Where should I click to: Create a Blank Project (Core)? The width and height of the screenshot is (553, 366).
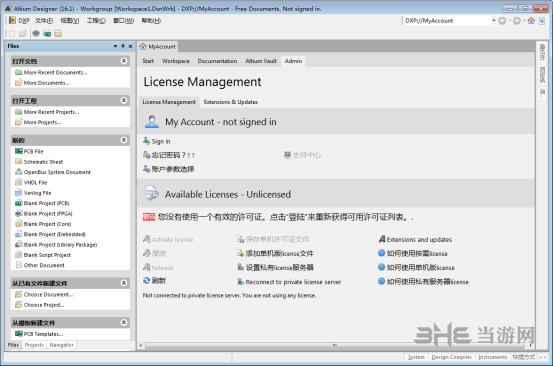[47, 224]
